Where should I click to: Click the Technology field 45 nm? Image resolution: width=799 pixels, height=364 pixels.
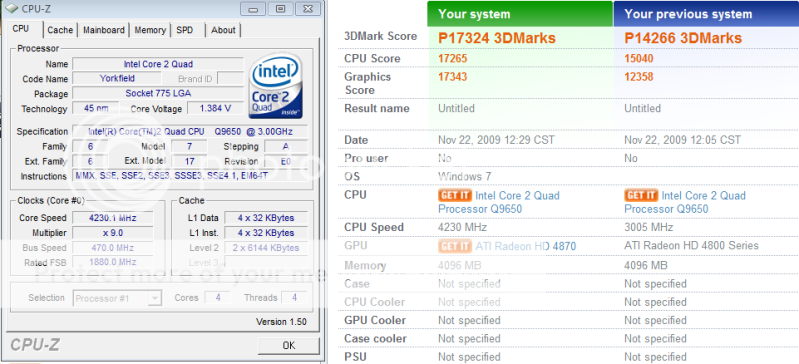tap(95, 109)
